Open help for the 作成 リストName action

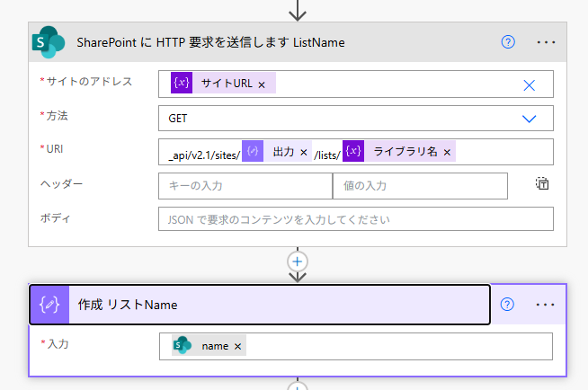point(507,305)
